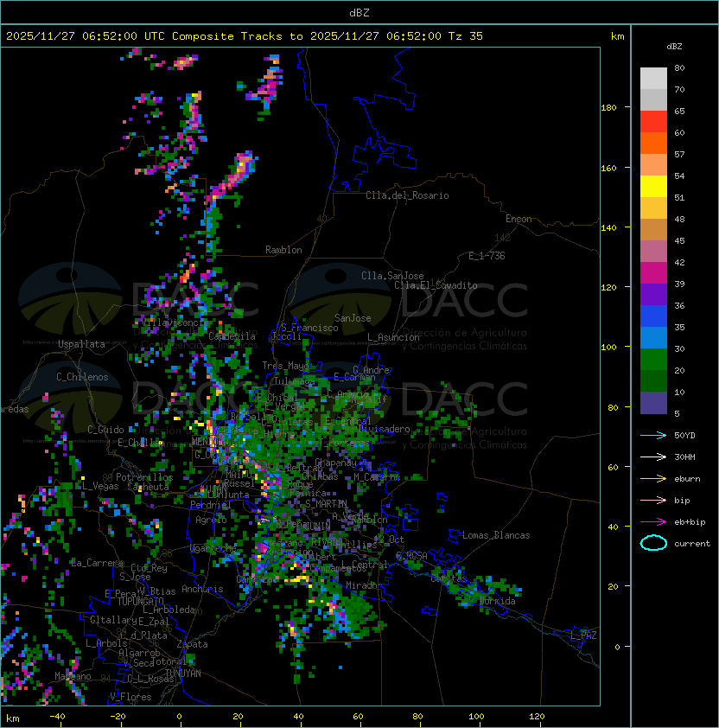Click the 'Potrerillos' map label
The image size is (719, 728).
(144, 477)
